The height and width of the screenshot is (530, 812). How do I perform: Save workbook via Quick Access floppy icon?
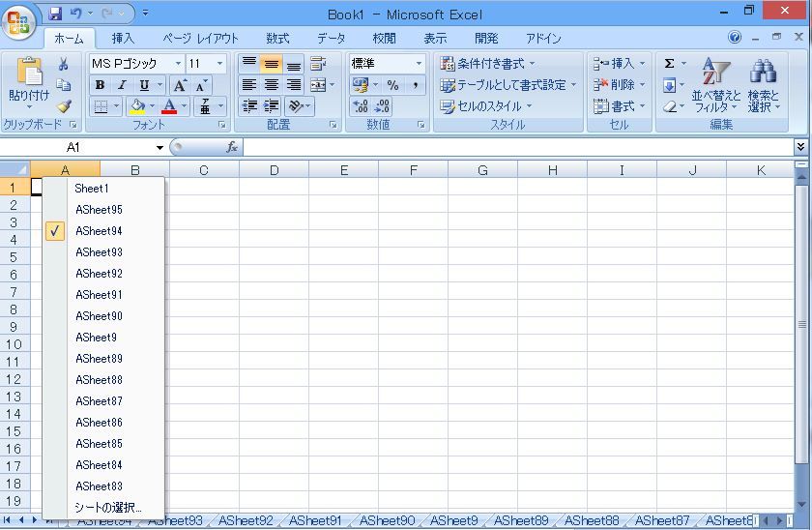55,14
